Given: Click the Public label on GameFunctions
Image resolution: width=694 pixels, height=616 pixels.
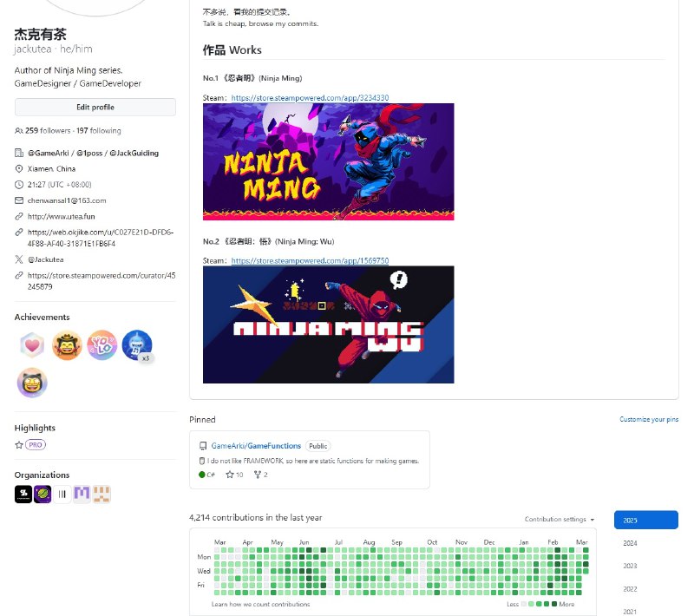Looking at the screenshot, I should [x=318, y=446].
